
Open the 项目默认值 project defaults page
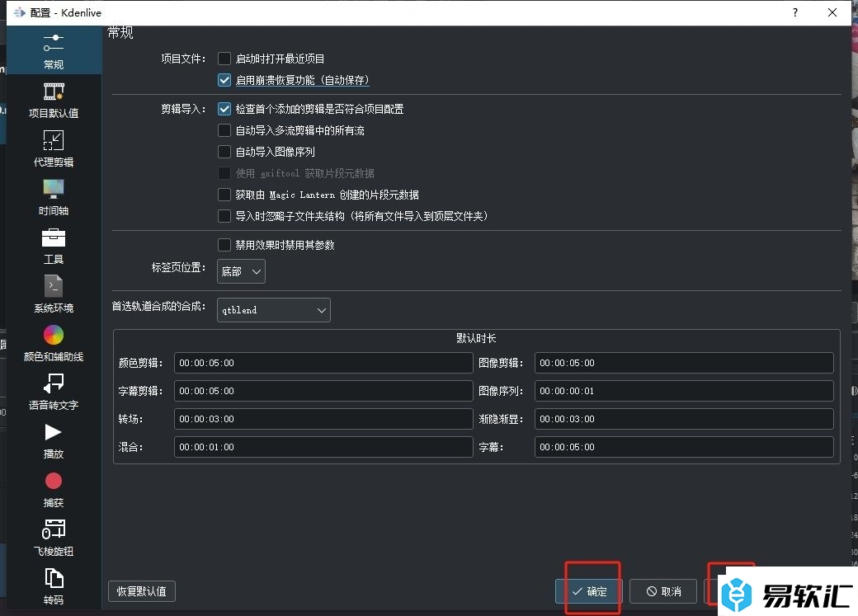point(54,100)
